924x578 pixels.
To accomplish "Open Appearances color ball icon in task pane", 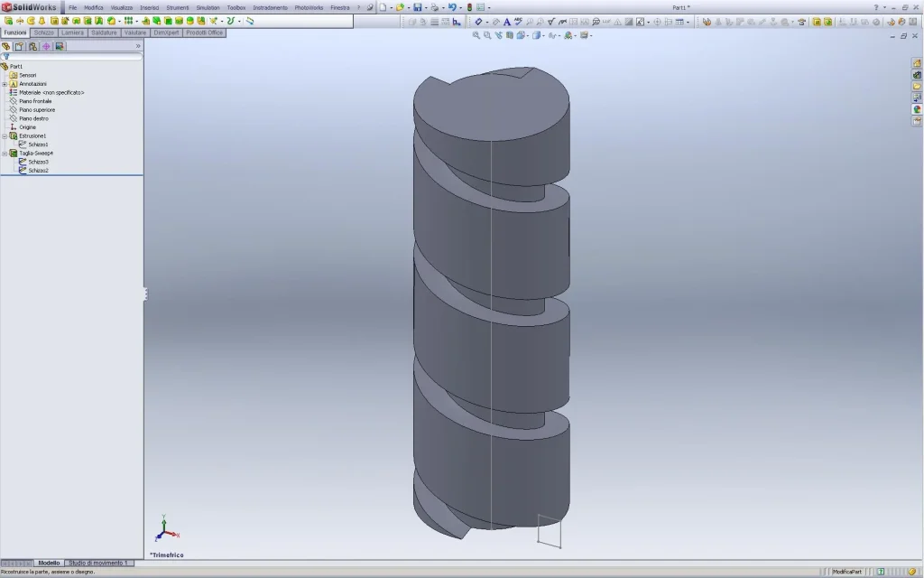I will pos(917,109).
